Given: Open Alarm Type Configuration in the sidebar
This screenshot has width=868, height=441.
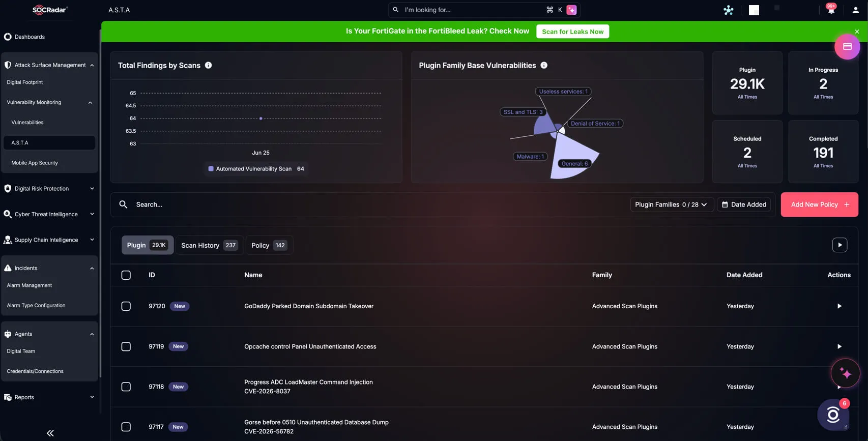Looking at the screenshot, I should [x=36, y=306].
